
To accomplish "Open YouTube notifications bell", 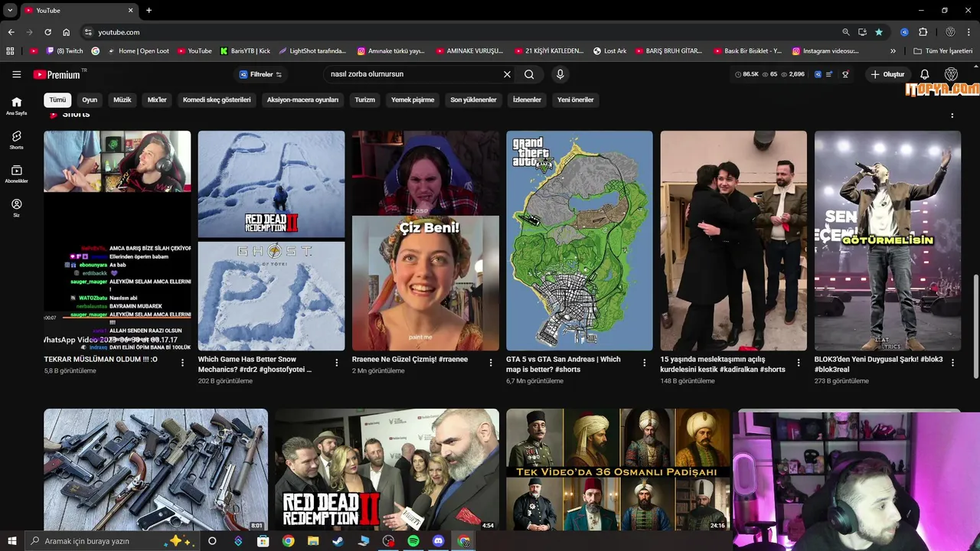I will pyautogui.click(x=924, y=74).
